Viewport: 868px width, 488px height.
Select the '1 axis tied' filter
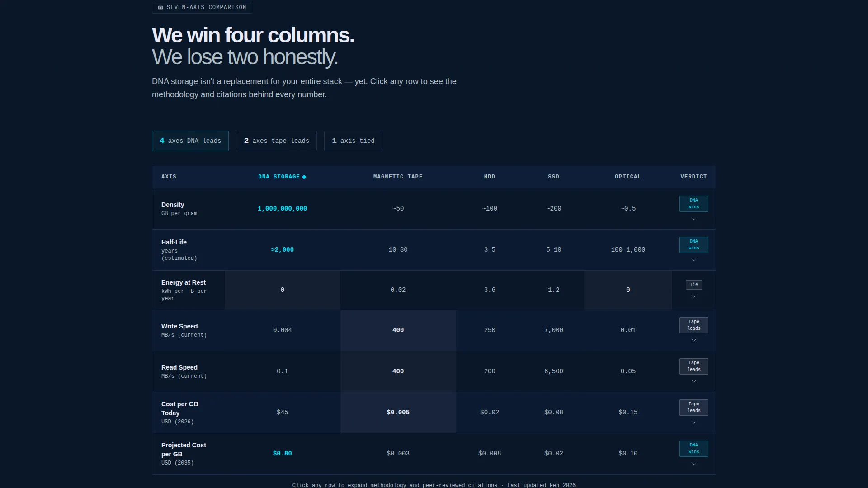point(353,141)
